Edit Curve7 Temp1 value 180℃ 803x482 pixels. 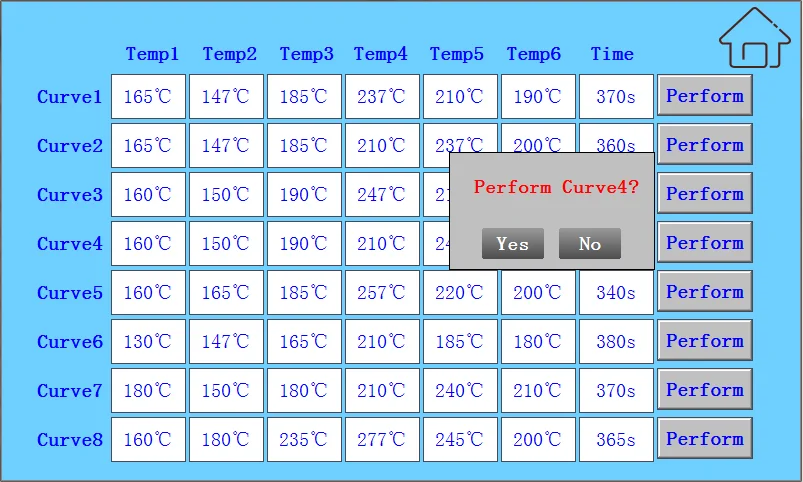[149, 391]
